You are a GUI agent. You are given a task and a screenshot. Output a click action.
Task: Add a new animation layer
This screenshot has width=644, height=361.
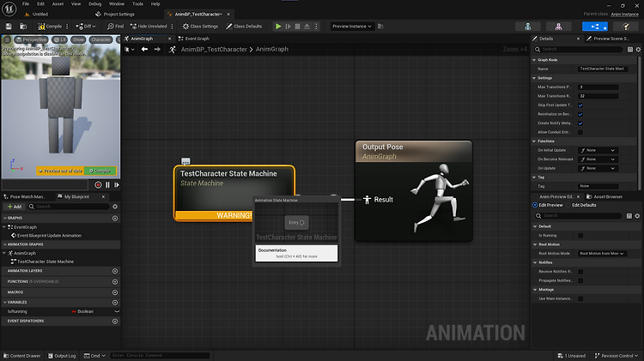tap(115, 271)
